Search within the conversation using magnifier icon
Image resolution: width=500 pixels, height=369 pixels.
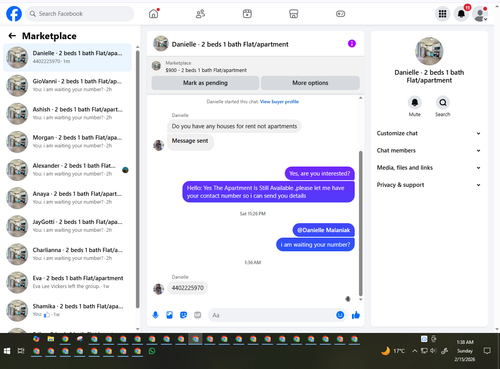(443, 102)
